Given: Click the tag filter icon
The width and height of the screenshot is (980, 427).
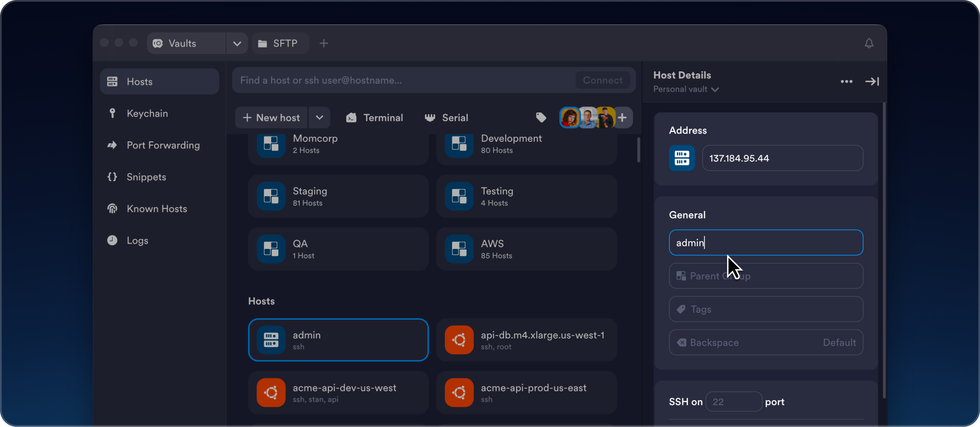Looking at the screenshot, I should (541, 117).
